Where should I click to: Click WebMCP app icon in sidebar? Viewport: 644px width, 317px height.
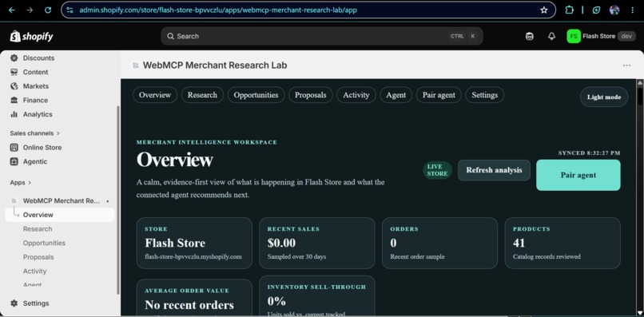pos(14,200)
